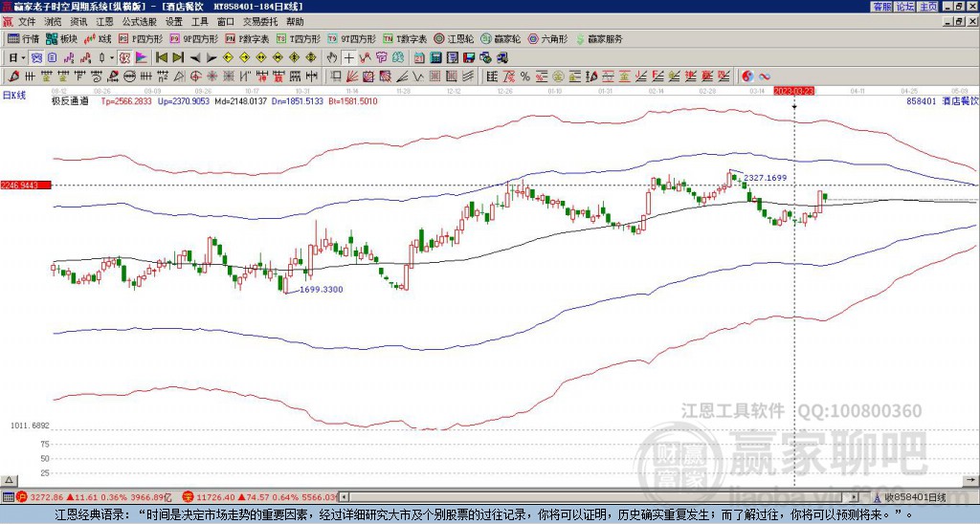Click the status bar grid icon
980x524 pixels.
[x=8, y=497]
